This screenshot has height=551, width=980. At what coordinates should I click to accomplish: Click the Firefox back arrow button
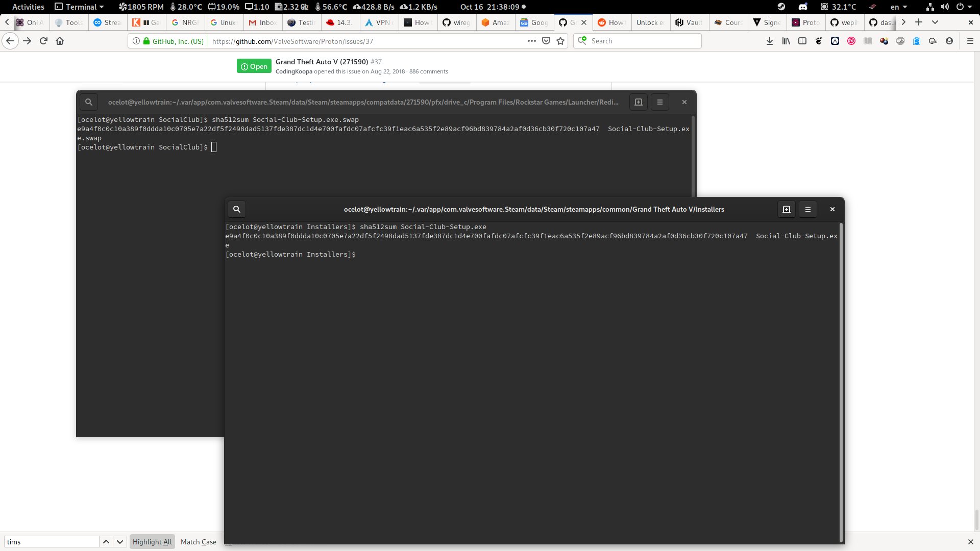tap(10, 41)
